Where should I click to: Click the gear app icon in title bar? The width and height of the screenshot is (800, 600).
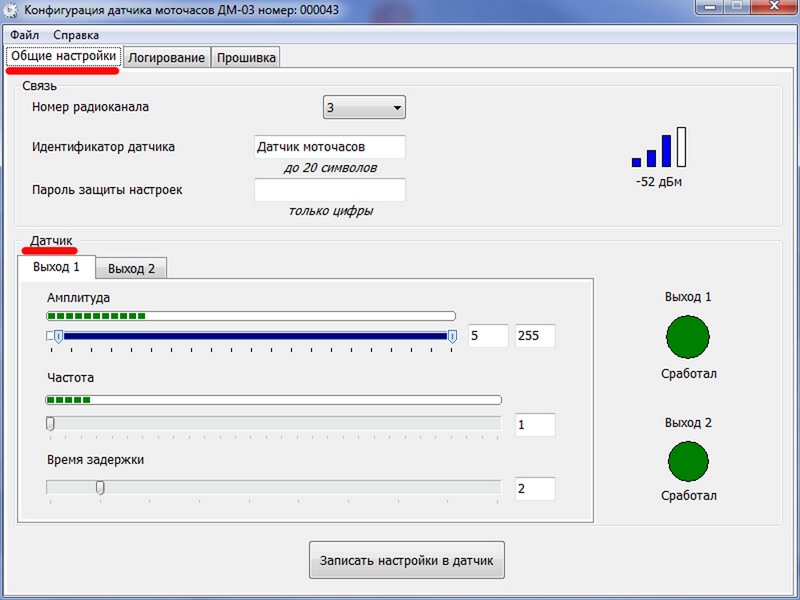tap(10, 10)
